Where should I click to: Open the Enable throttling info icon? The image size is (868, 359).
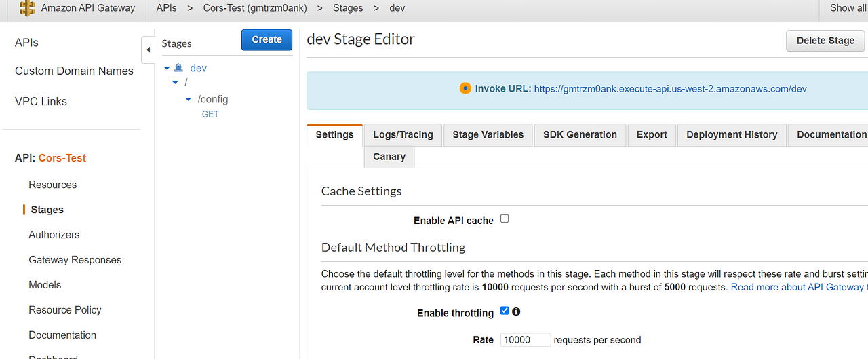(x=516, y=311)
